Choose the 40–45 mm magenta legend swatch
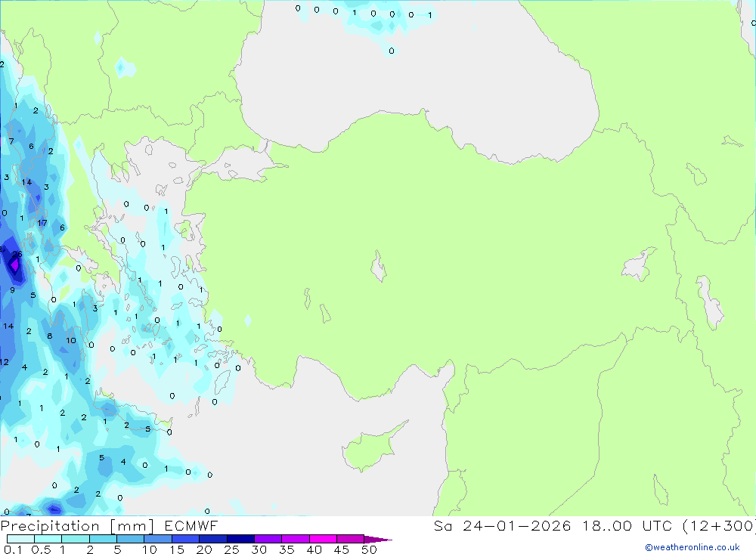The width and height of the screenshot is (756, 554). coord(323,539)
